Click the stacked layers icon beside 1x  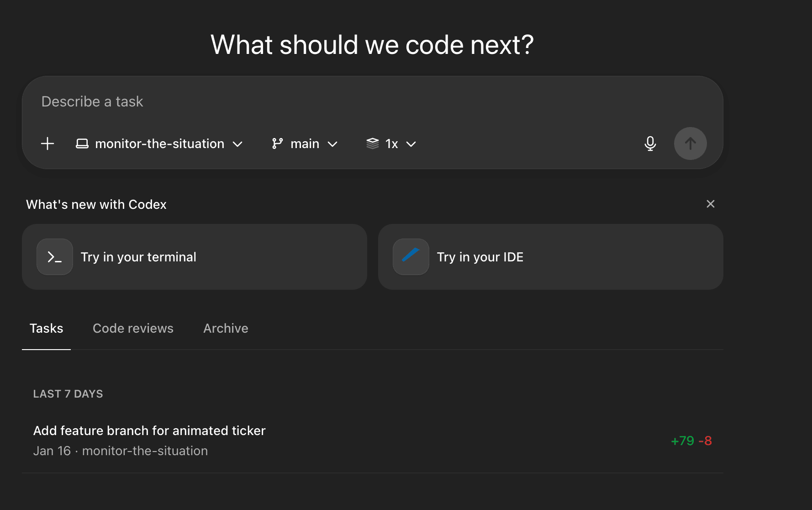click(373, 143)
